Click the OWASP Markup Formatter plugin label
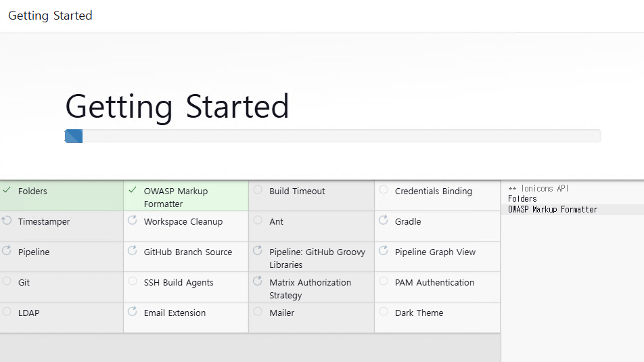 pyautogui.click(x=176, y=197)
